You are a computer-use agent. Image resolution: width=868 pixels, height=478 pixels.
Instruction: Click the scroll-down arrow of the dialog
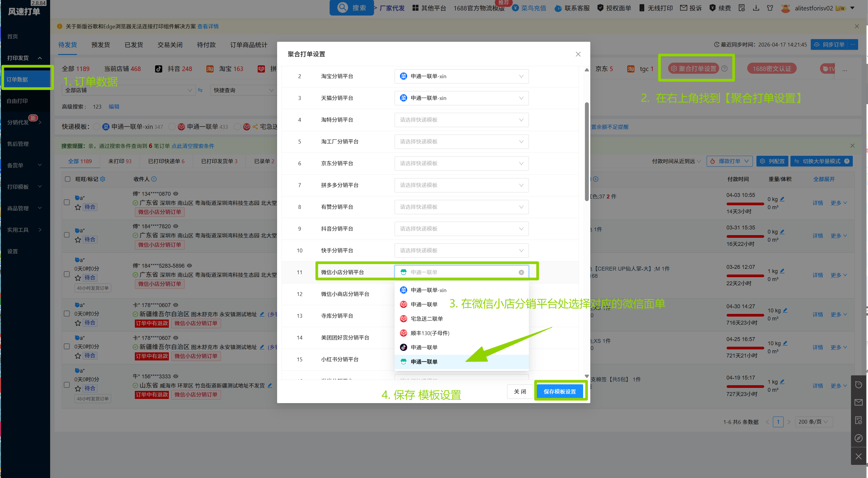(587, 376)
